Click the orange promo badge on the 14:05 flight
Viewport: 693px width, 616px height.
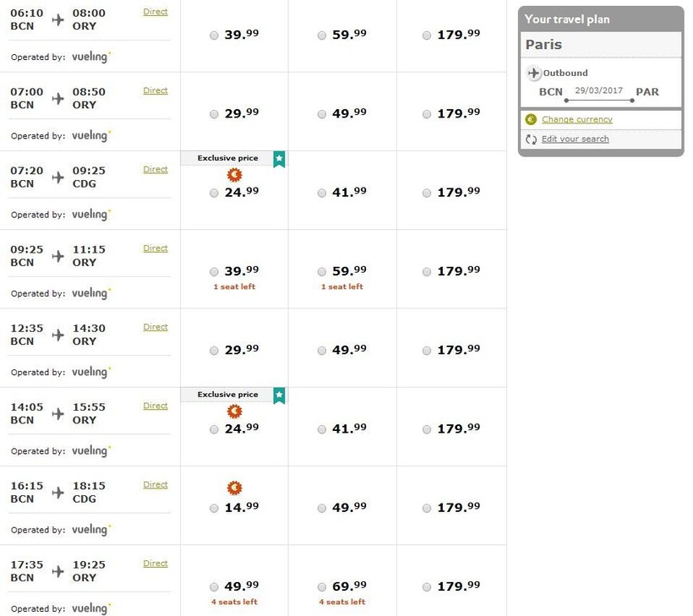[x=235, y=412]
